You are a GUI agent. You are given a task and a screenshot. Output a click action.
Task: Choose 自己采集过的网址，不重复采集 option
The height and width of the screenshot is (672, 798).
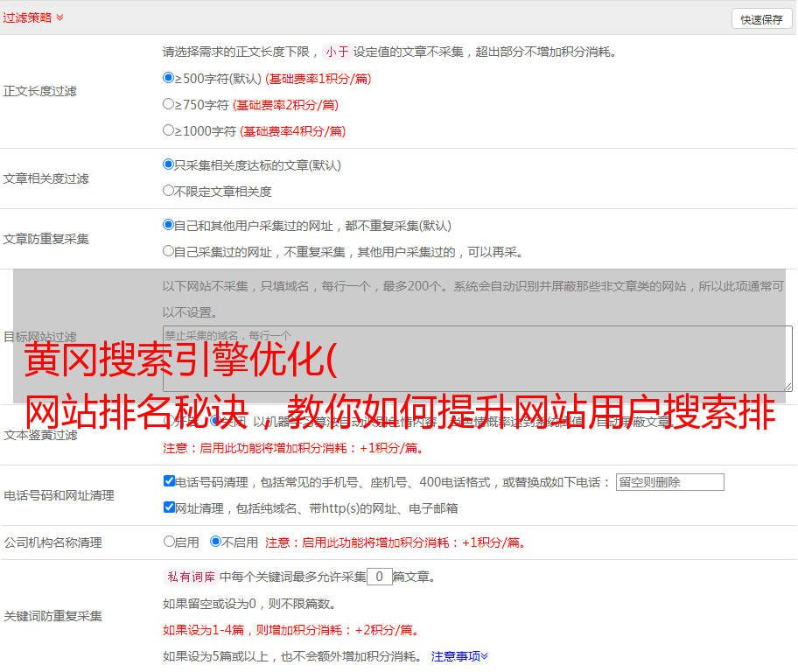tap(169, 251)
